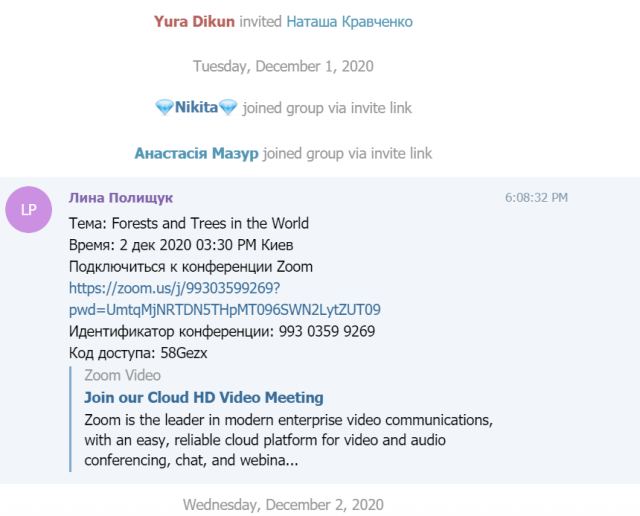The width and height of the screenshot is (640, 516).
Task: Click the Nikita member name
Action: (196, 107)
